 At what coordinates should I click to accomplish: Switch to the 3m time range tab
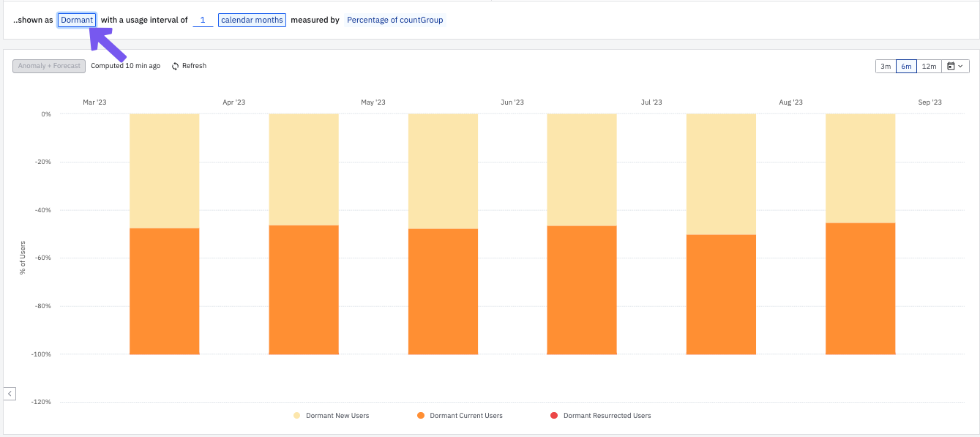point(886,65)
